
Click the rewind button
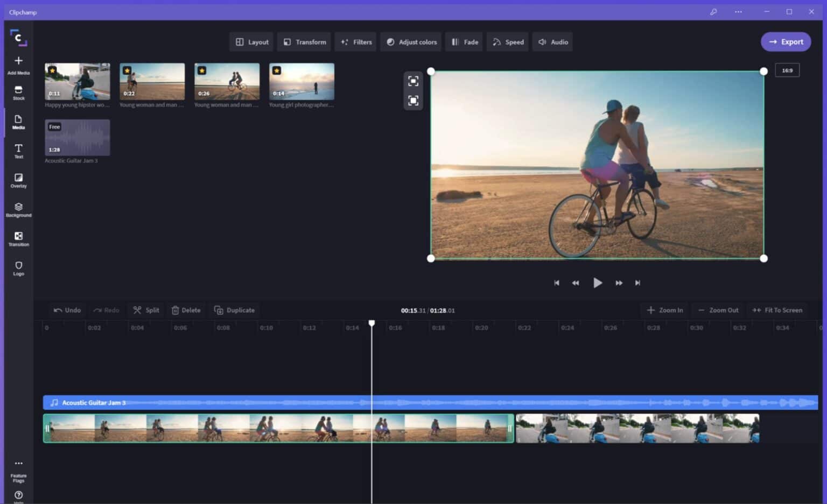(x=576, y=283)
